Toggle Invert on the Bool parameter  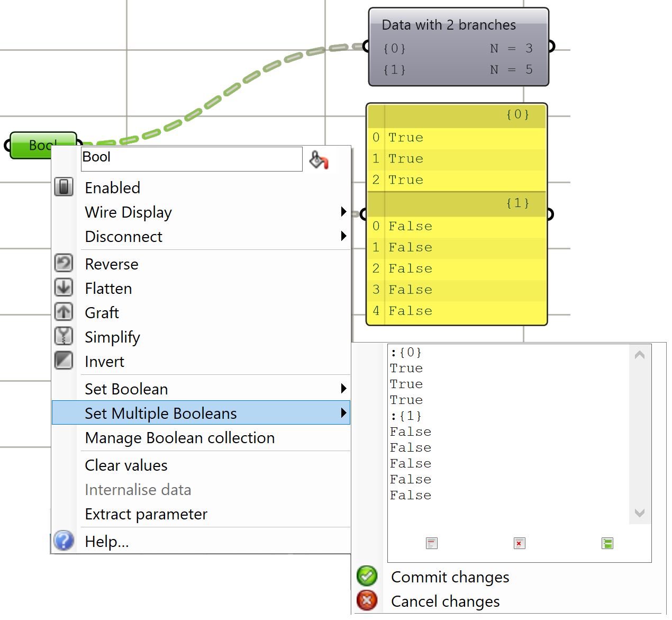(x=105, y=362)
